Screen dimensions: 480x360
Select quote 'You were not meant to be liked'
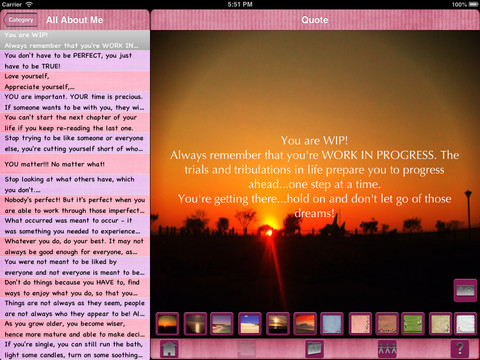75,267
